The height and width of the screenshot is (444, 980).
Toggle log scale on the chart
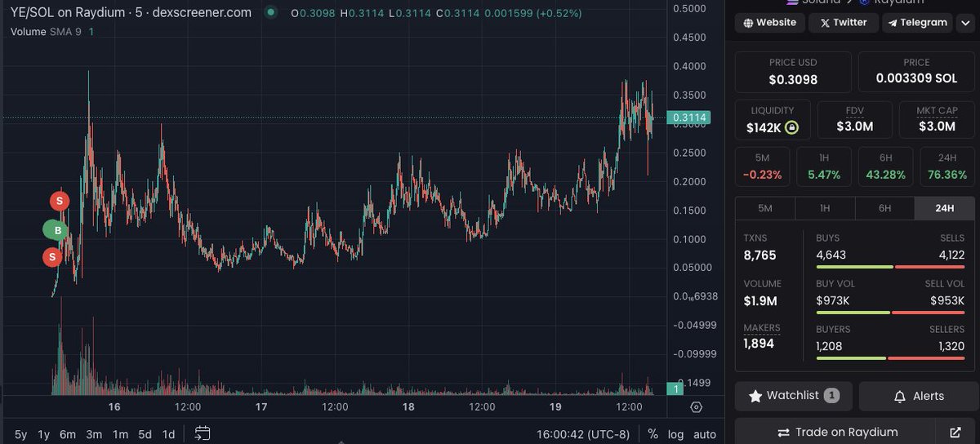(675, 433)
